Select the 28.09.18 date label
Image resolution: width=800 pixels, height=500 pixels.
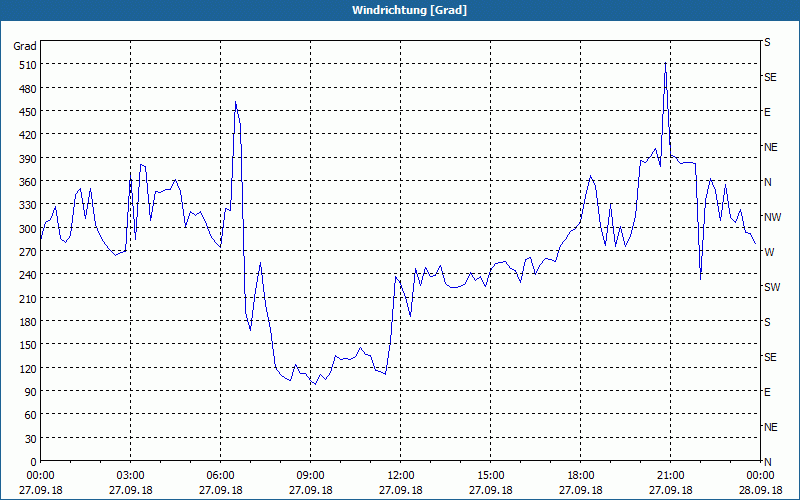pos(760,490)
